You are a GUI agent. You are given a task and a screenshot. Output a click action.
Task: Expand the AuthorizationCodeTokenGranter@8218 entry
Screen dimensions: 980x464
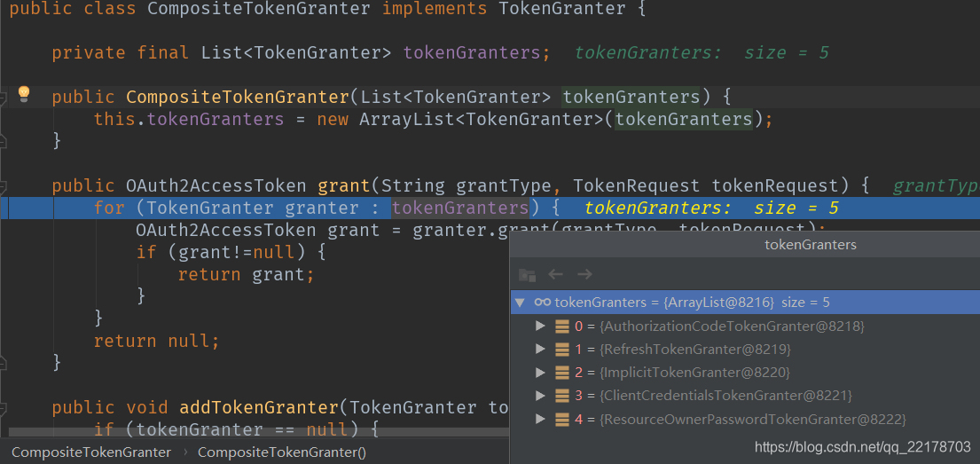pyautogui.click(x=541, y=326)
